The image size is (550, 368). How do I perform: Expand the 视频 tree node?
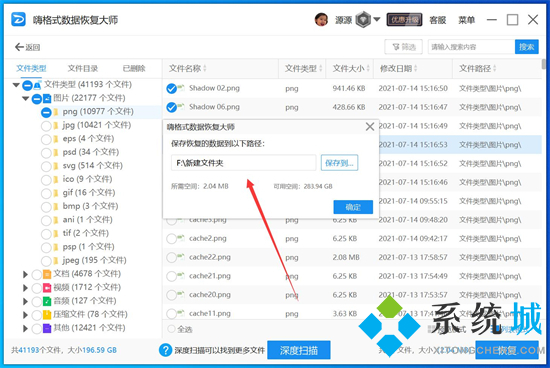pos(25,288)
